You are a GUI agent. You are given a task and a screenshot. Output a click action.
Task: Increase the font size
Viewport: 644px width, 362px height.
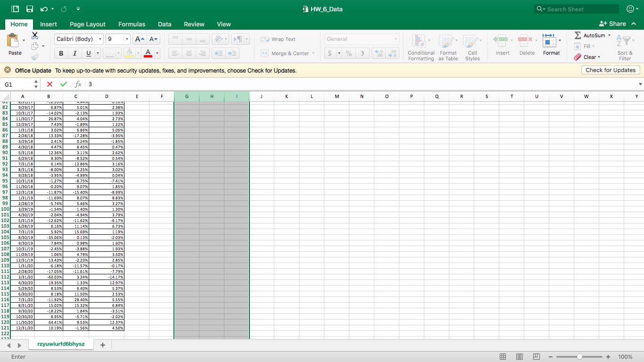pyautogui.click(x=140, y=39)
